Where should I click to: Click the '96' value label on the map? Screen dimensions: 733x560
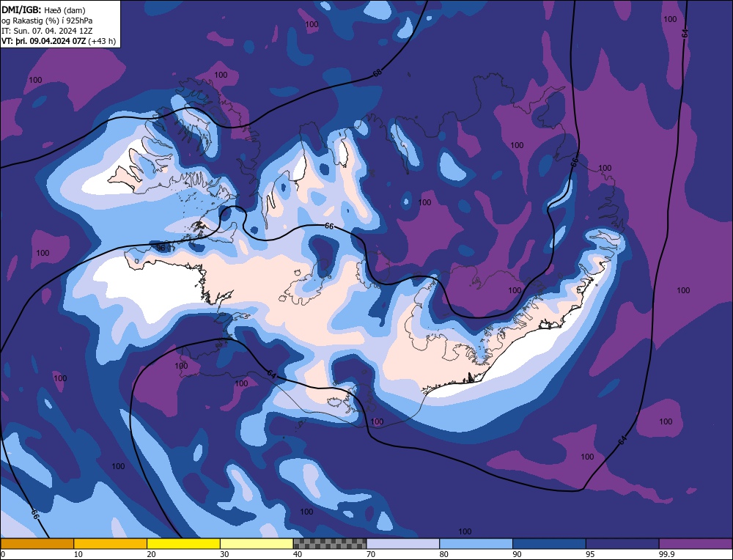coord(161,248)
